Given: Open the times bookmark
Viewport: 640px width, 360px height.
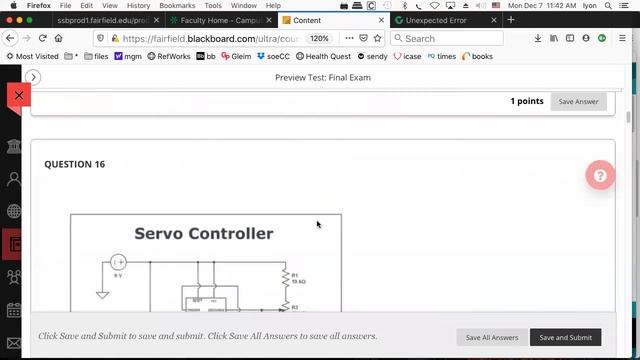Looking at the screenshot, I should 442,56.
